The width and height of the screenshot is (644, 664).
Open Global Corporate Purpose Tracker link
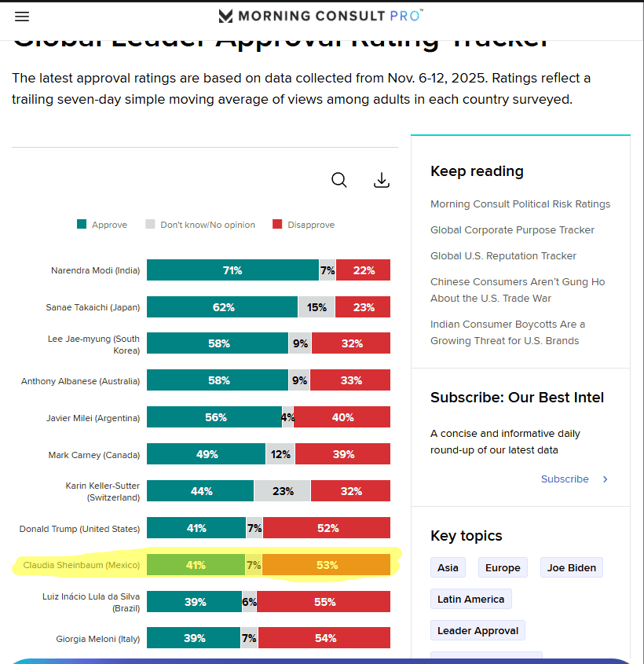pyautogui.click(x=512, y=230)
